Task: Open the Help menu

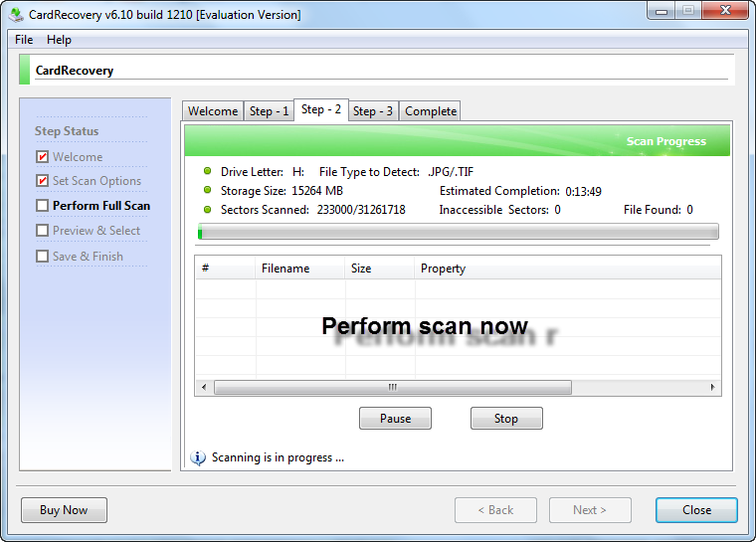Action: click(x=59, y=40)
